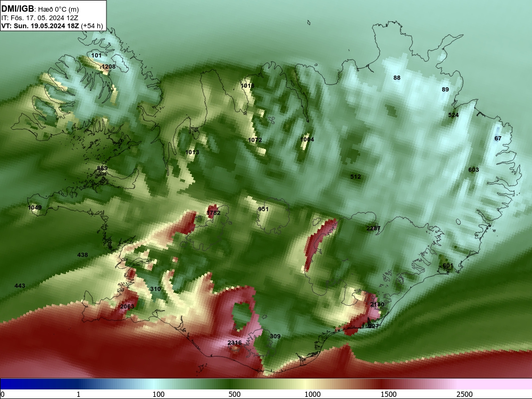
Task: Click map value 512
Action: pos(355,177)
